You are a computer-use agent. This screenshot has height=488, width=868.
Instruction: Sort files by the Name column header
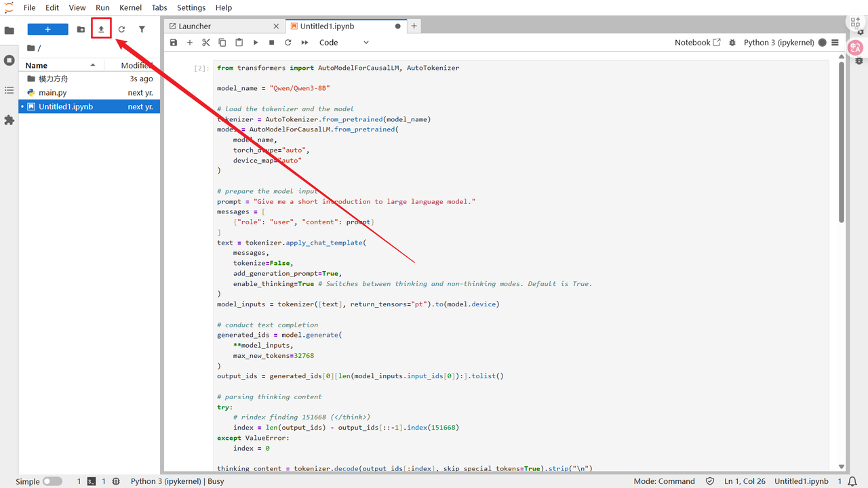61,65
